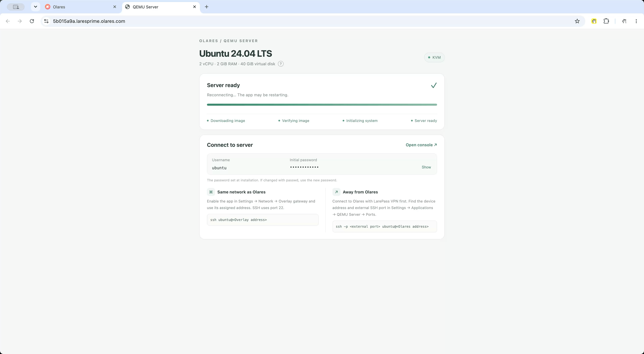644x354 pixels.
Task: Close the Olares tab
Action: (115, 7)
